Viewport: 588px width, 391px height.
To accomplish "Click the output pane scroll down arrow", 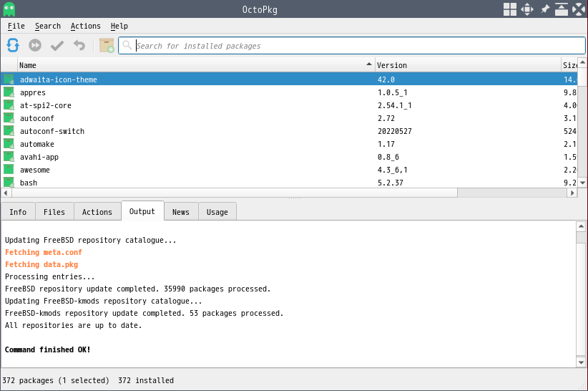I will click(581, 362).
